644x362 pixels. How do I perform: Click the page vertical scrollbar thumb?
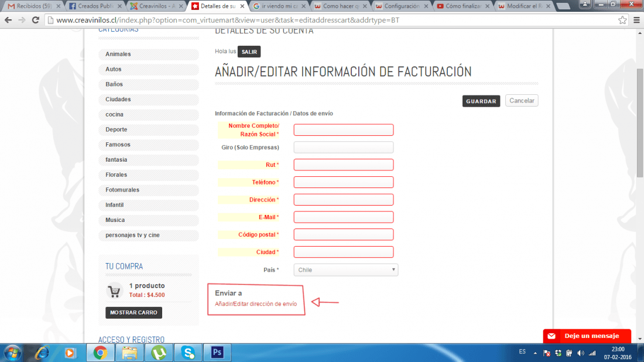pyautogui.click(x=639, y=122)
